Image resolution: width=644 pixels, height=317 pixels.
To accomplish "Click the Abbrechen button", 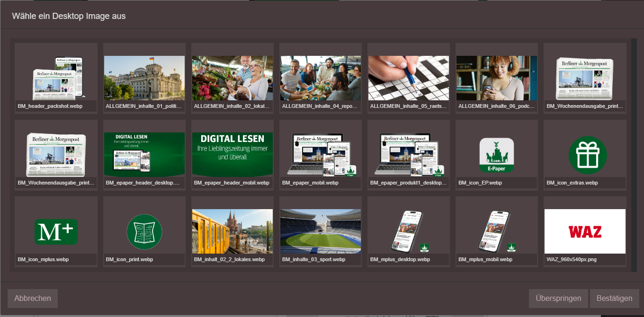I will click(33, 299).
